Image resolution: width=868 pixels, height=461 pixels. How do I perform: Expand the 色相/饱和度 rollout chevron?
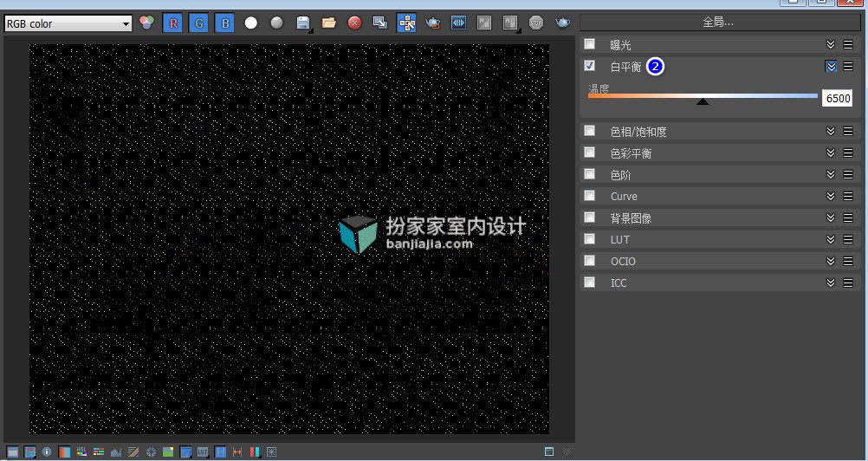click(831, 131)
